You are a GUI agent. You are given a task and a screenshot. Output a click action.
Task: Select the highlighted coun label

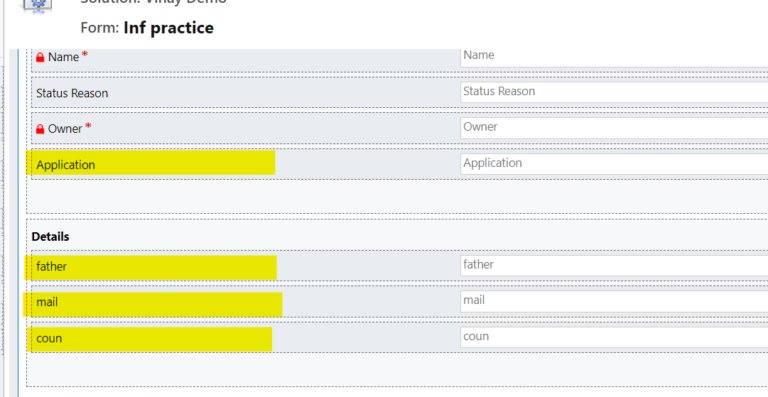(x=49, y=338)
